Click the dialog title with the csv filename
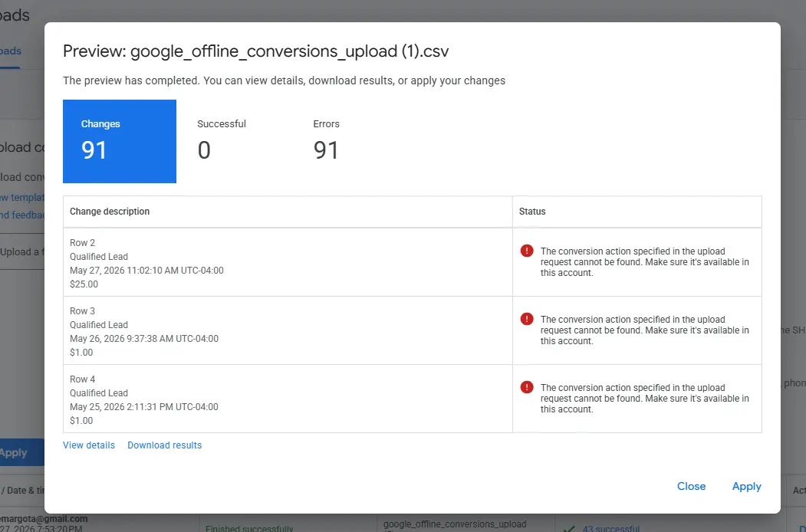This screenshot has width=806, height=532. coord(256,51)
